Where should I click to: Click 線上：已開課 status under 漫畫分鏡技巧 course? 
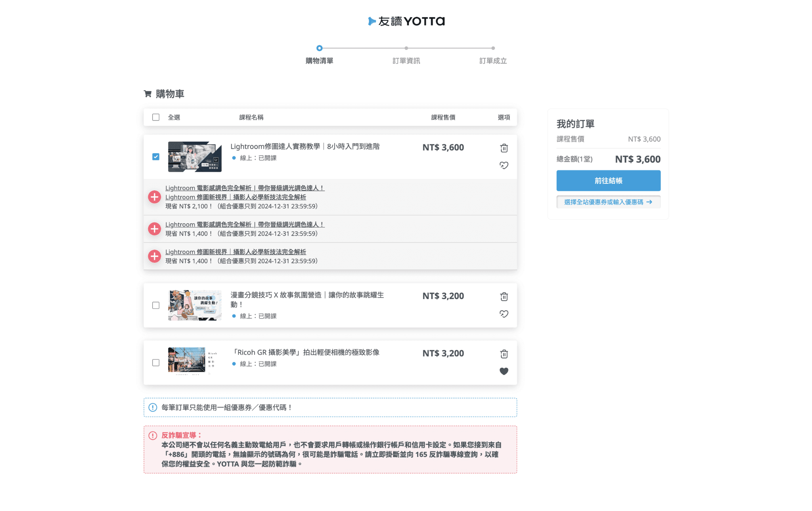[x=258, y=316]
